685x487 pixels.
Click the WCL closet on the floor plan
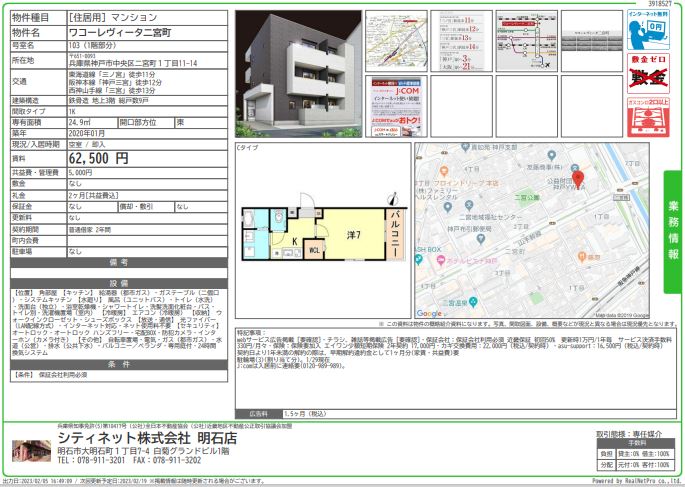click(314, 250)
